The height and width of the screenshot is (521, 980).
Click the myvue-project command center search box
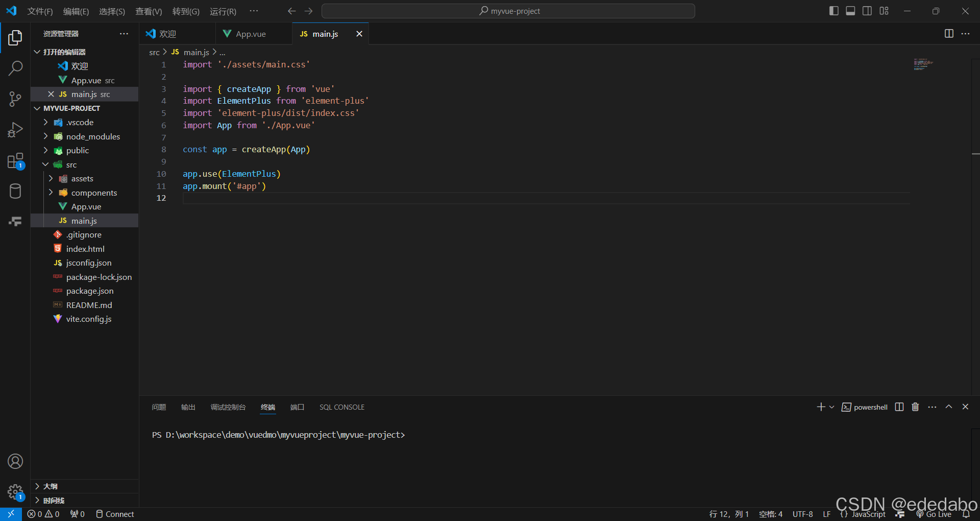[508, 11]
